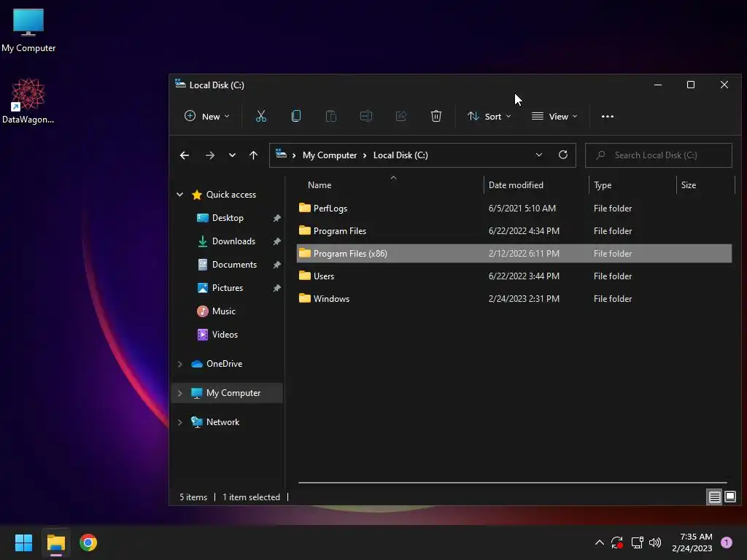This screenshot has width=747, height=560.
Task: Unpin Pictures from Quick access
Action: click(276, 288)
